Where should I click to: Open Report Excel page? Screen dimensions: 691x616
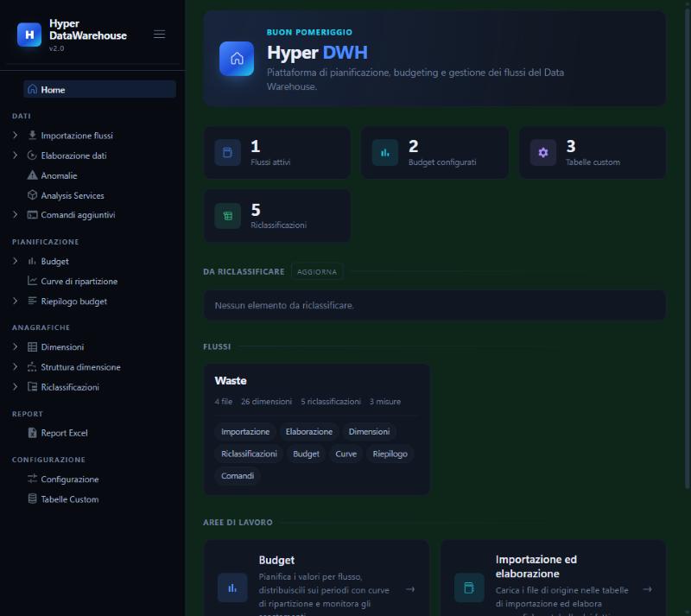64,433
